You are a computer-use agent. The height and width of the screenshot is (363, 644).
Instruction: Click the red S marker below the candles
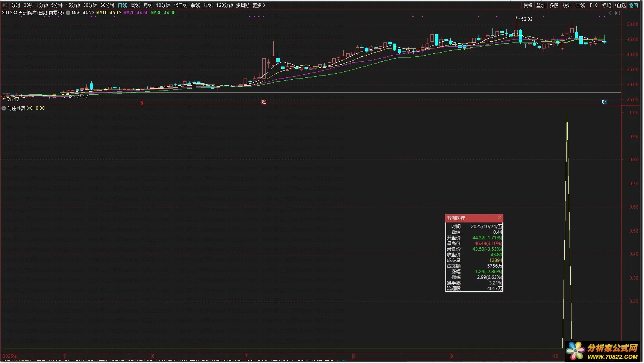coord(142,103)
